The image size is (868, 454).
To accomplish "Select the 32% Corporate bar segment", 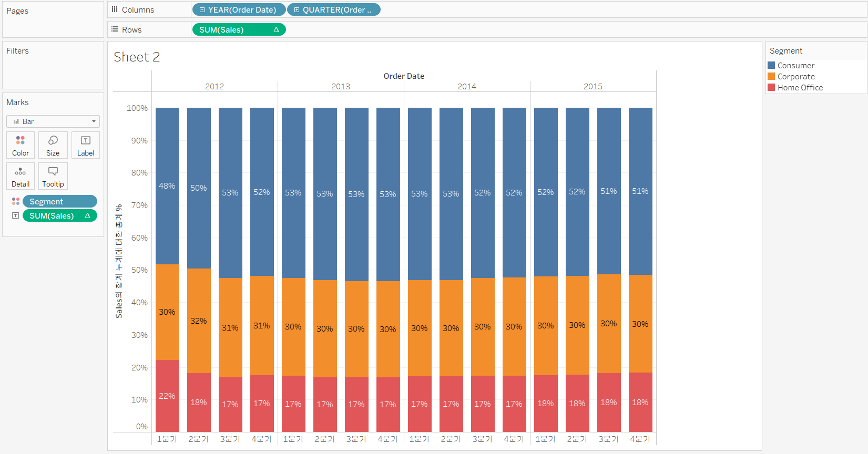I will coord(199,321).
